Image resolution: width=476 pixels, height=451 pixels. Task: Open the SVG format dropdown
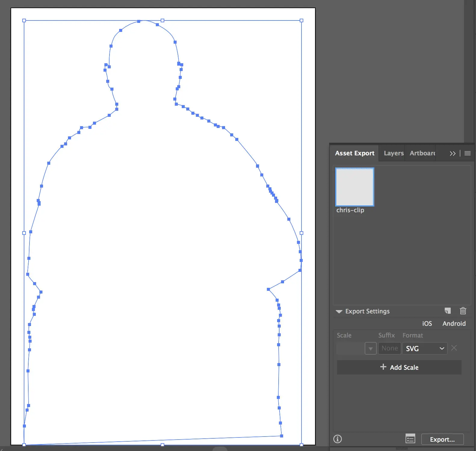(425, 348)
